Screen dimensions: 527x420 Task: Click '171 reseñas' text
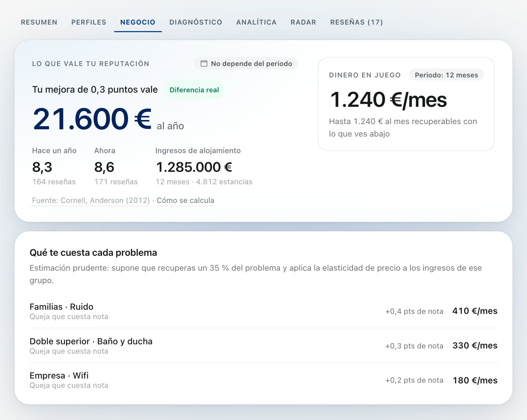click(x=116, y=182)
